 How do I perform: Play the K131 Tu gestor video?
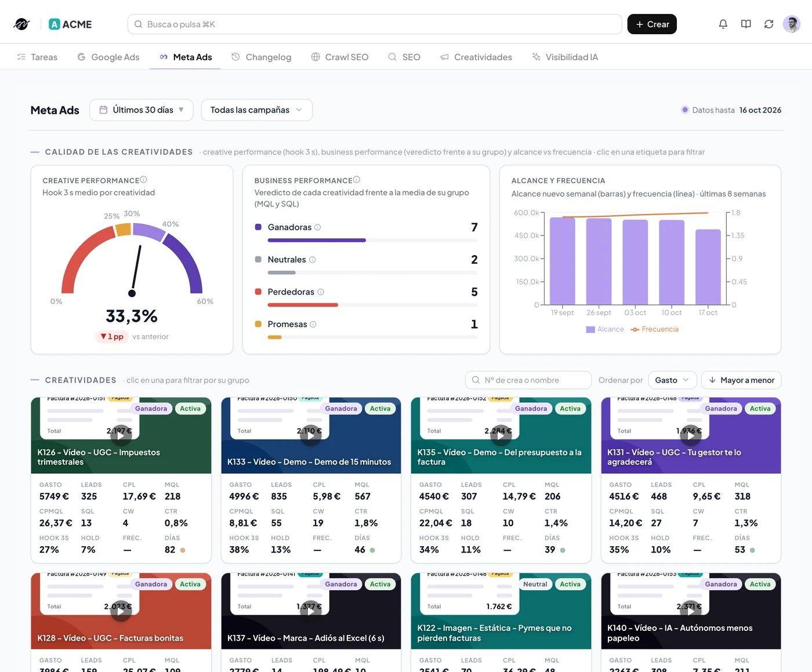pos(691,435)
